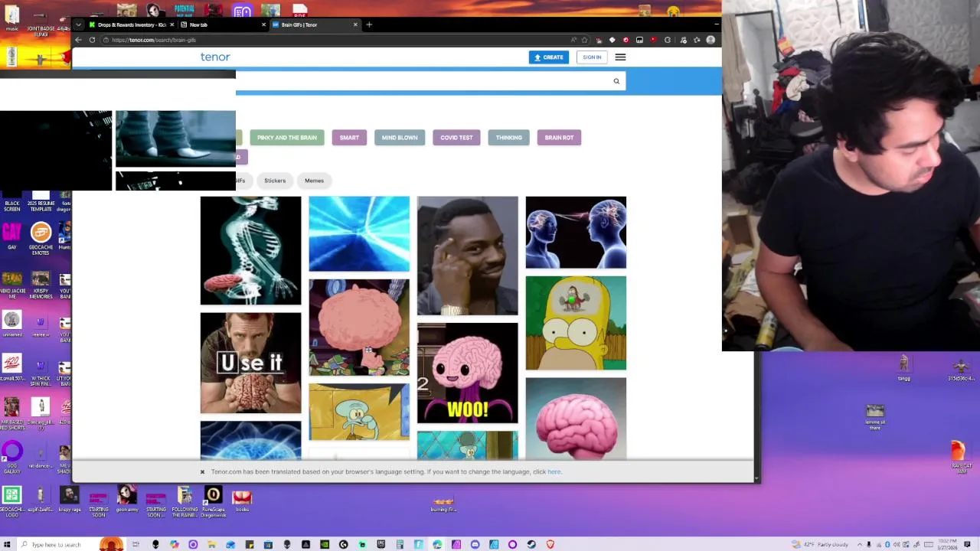This screenshot has height=551, width=980.
Task: Expand the browser tab list dropdown
Action: point(78,24)
